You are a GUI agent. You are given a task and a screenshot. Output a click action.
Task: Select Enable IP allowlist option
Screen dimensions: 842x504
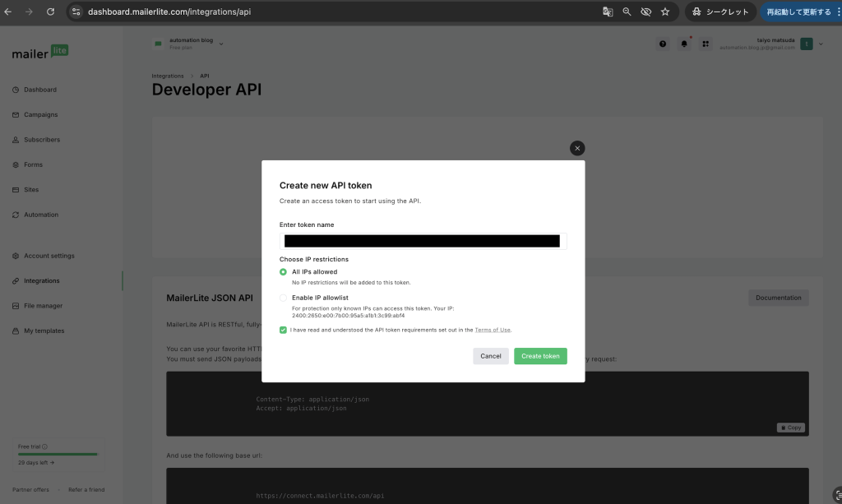tap(284, 298)
